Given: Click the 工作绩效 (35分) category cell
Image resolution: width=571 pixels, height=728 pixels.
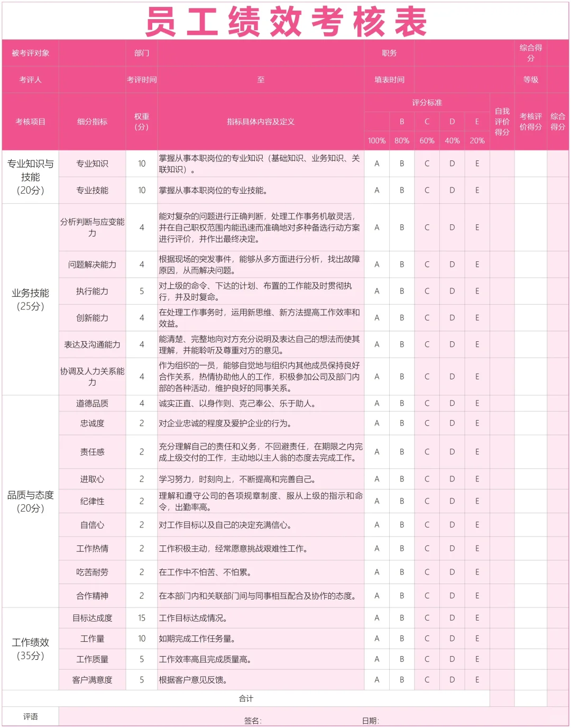Looking at the screenshot, I should pos(30,649).
